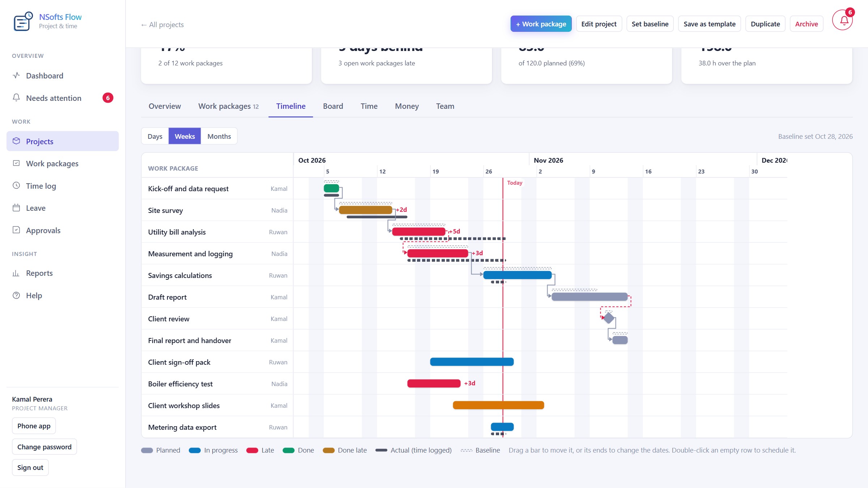868x488 pixels.
Task: Open Needs attention in sidebar
Action: click(63, 98)
